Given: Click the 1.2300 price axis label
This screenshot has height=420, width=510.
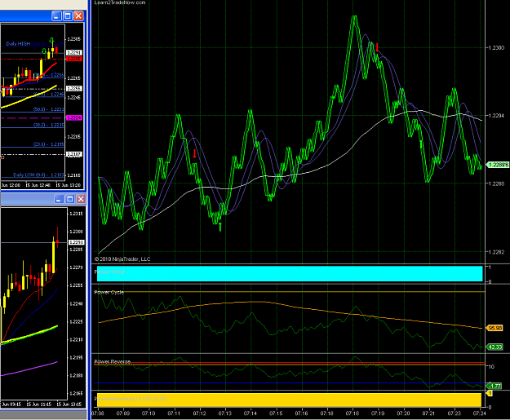Looking at the screenshot, I should point(497,48).
